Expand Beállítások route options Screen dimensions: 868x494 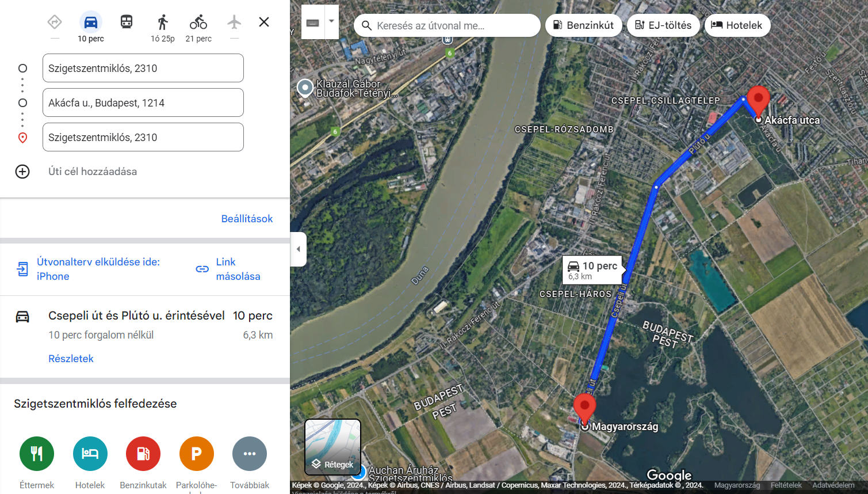[x=247, y=219]
